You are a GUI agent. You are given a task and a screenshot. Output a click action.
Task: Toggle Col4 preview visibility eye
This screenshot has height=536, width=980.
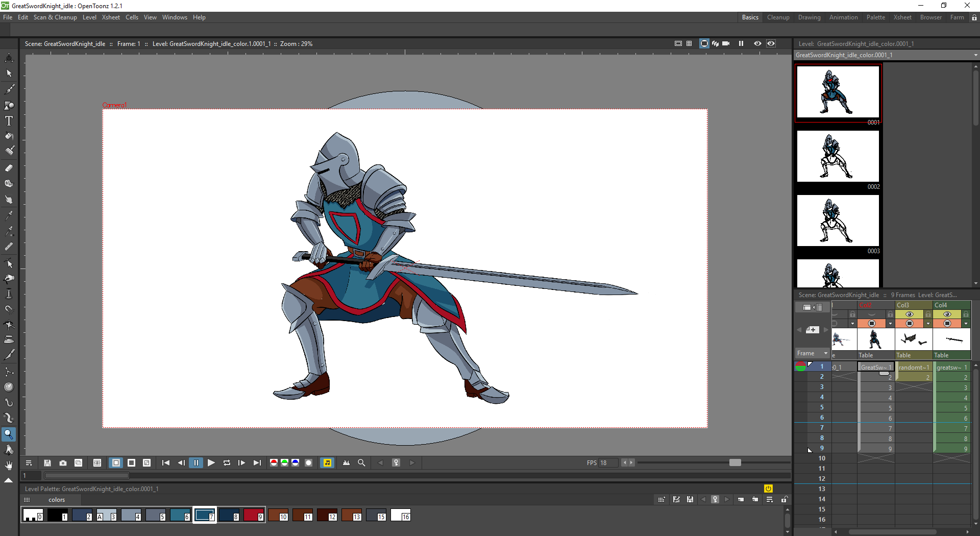click(947, 314)
